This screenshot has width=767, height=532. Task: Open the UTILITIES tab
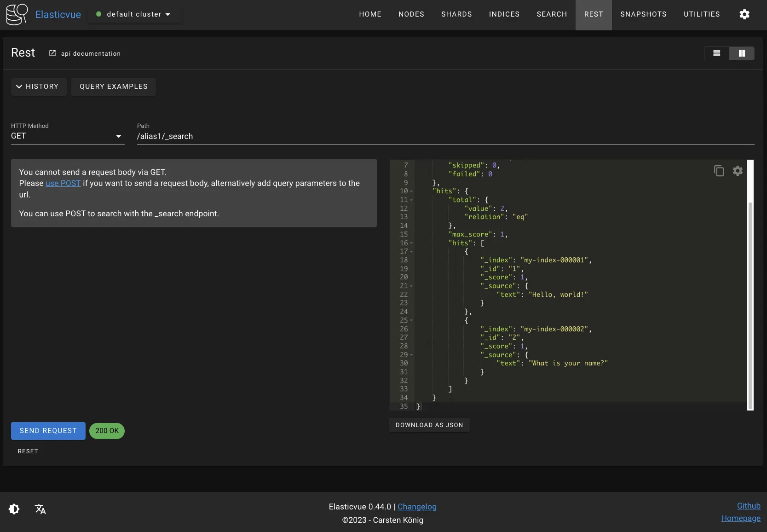click(702, 14)
